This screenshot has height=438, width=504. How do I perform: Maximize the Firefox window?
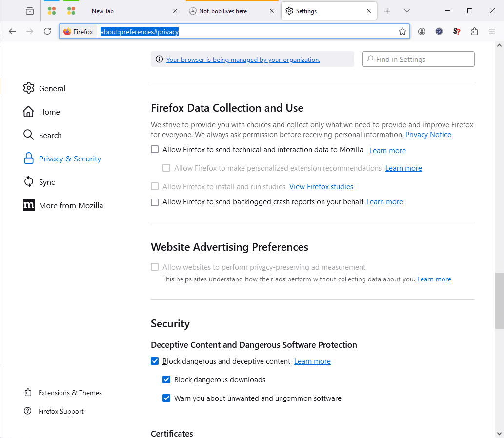(x=470, y=11)
